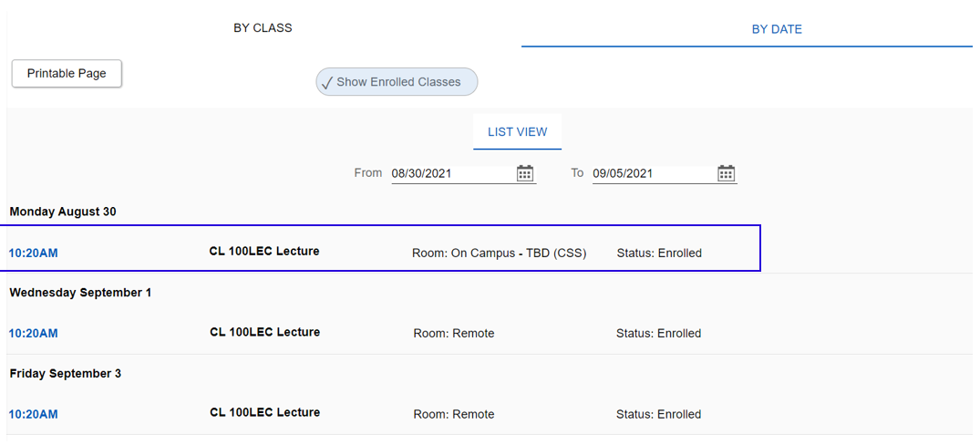
Task: Open the From date calendar picker icon
Action: [x=525, y=173]
